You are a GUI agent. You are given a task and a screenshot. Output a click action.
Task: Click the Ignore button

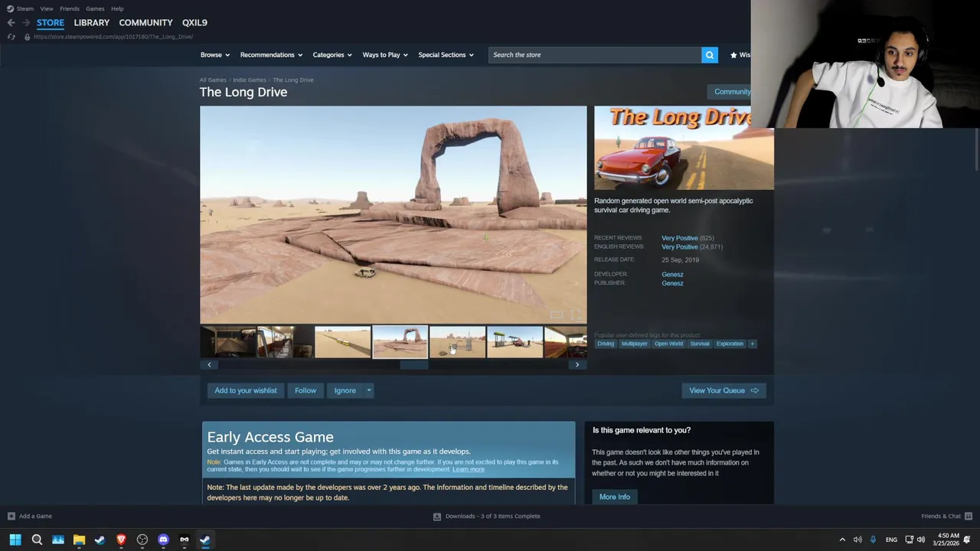click(x=345, y=390)
